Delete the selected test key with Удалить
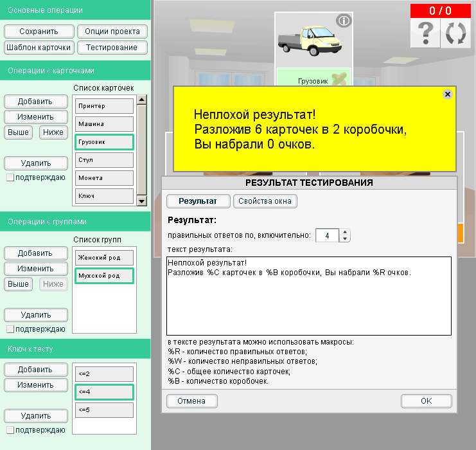The height and width of the screenshot is (450, 476). click(36, 416)
